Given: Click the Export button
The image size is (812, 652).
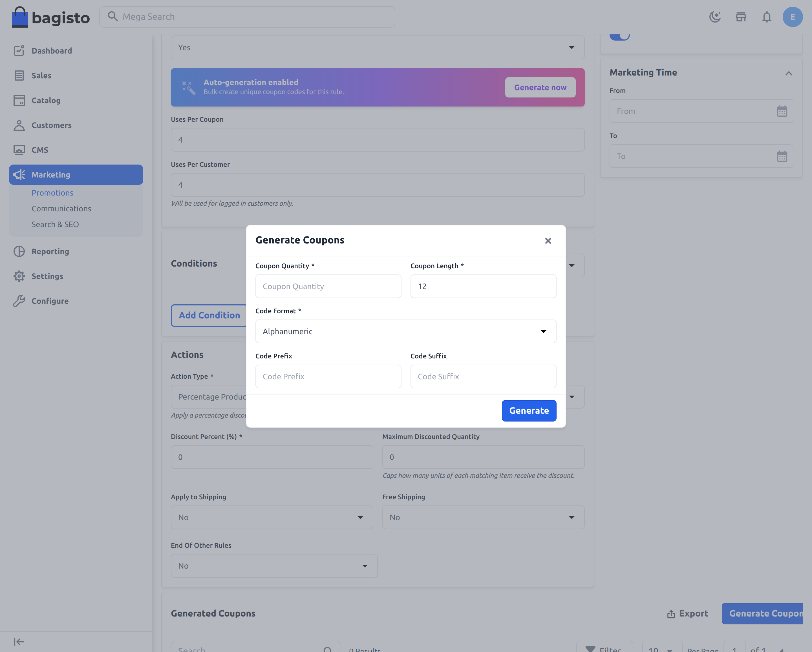Looking at the screenshot, I should [687, 614].
